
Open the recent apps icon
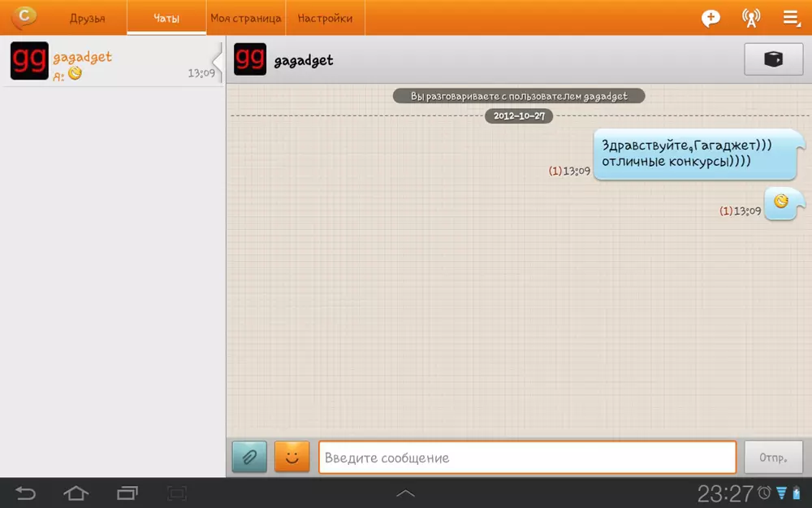127,493
